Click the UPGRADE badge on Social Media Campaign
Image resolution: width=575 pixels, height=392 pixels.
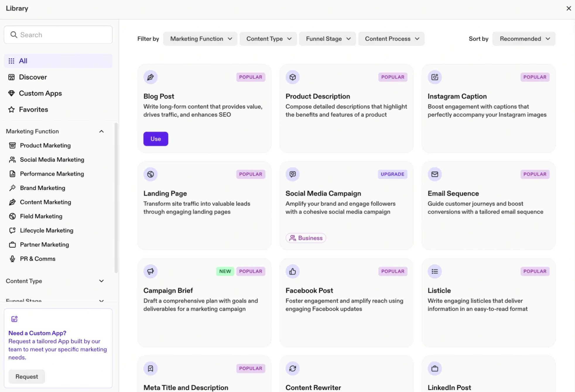[x=392, y=174]
